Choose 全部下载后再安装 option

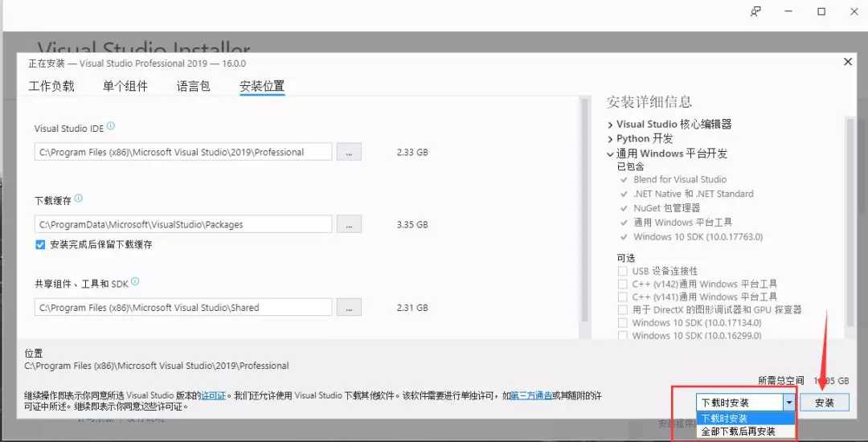tap(746, 432)
